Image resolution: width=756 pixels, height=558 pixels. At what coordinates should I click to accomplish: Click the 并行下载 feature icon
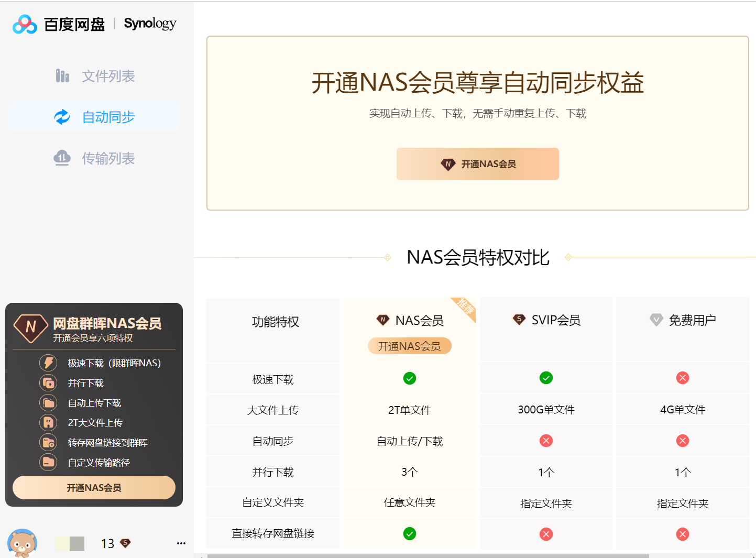click(x=48, y=383)
